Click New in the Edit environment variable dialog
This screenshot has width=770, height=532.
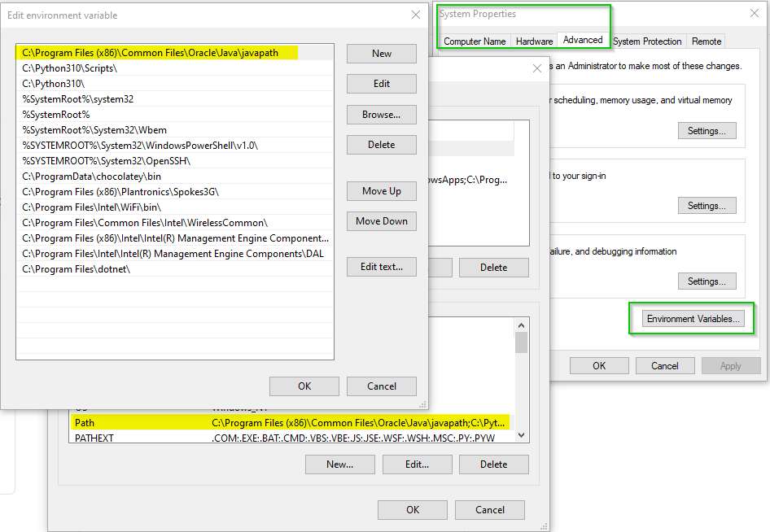click(x=381, y=53)
